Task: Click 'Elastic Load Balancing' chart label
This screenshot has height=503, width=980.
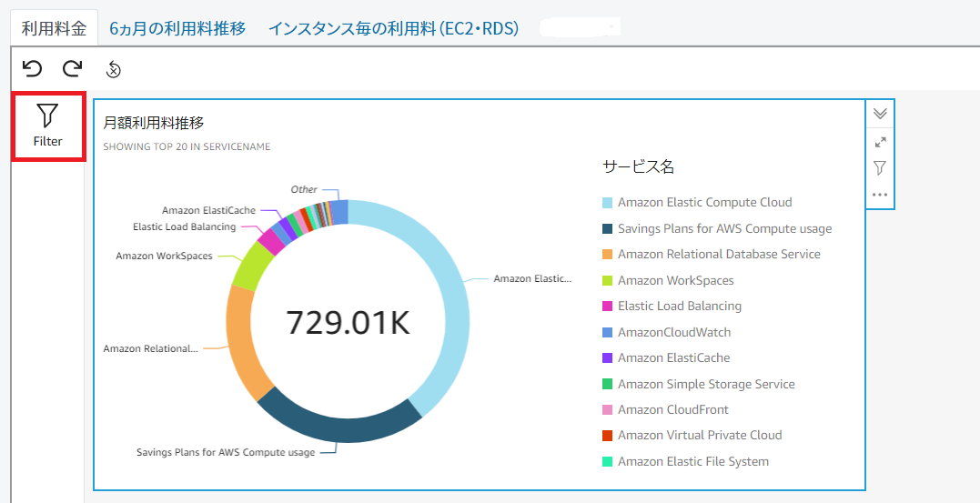Action: 185,226
